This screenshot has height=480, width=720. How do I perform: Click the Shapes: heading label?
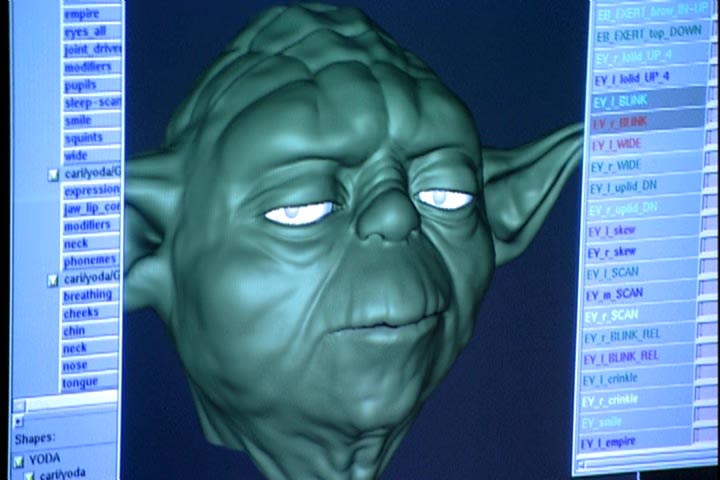pyautogui.click(x=35, y=439)
